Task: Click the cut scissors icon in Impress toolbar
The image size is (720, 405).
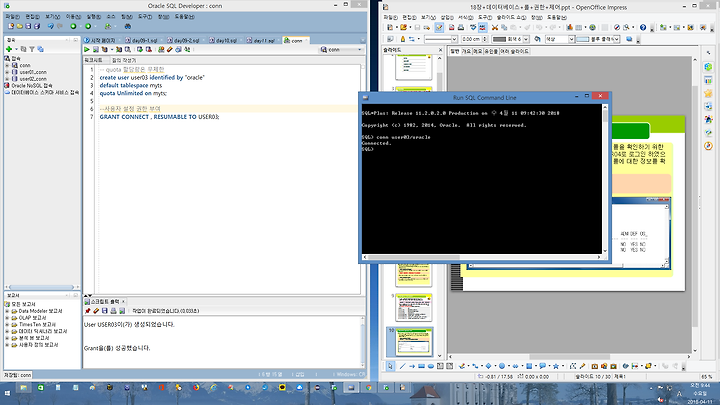Action: coord(495,28)
